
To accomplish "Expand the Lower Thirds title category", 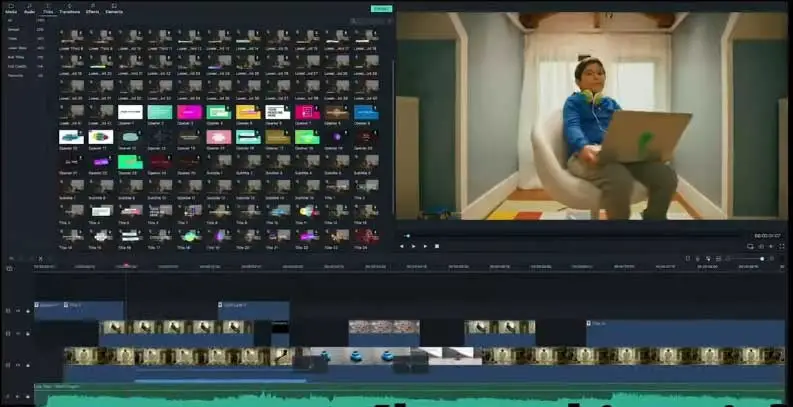I will tap(18, 47).
